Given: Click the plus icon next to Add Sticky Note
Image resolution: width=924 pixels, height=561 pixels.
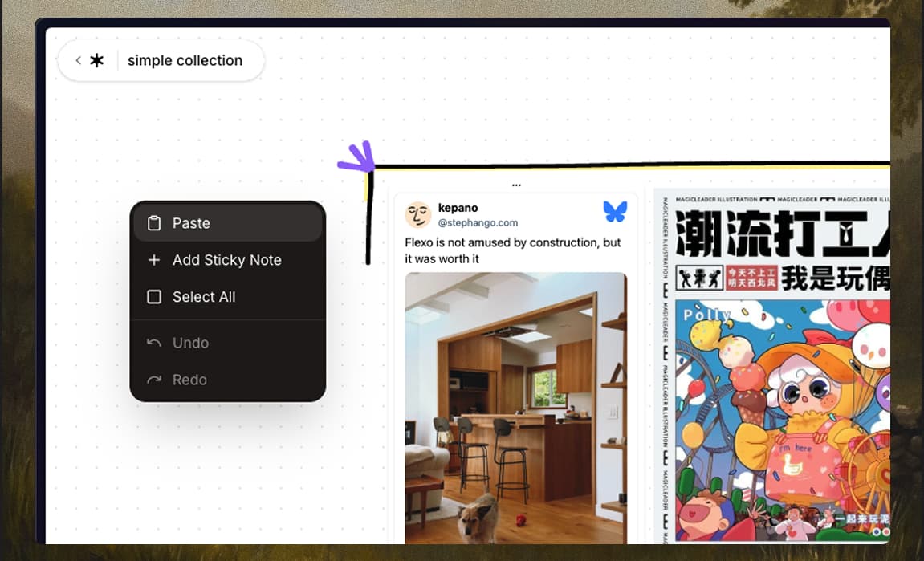Looking at the screenshot, I should (x=153, y=259).
